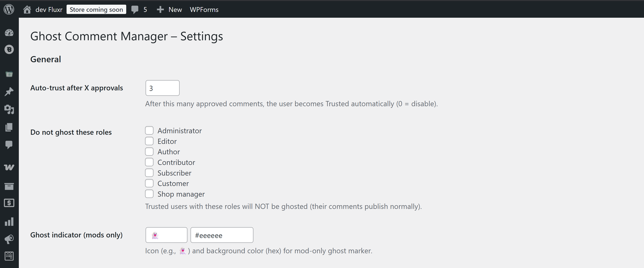
Task: Select the Dashboard gauge icon in sidebar
Action: pyautogui.click(x=9, y=33)
